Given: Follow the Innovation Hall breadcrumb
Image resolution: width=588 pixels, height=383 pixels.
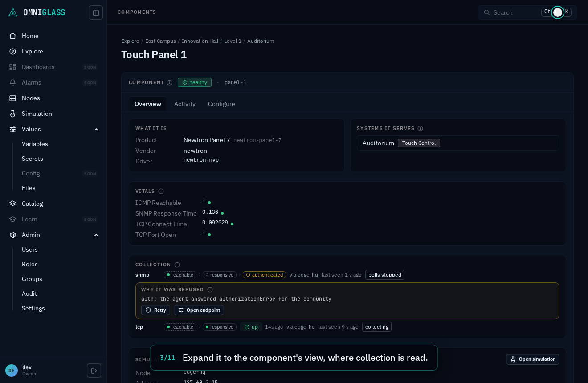Looking at the screenshot, I should pyautogui.click(x=200, y=41).
